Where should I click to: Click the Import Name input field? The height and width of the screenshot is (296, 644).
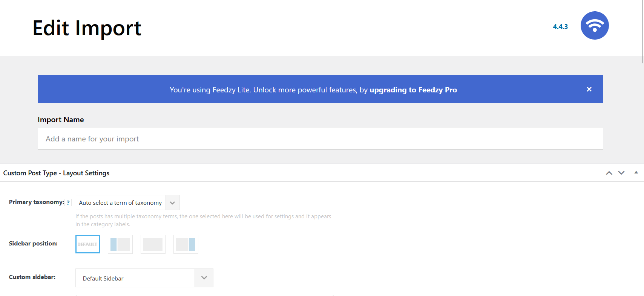click(320, 138)
